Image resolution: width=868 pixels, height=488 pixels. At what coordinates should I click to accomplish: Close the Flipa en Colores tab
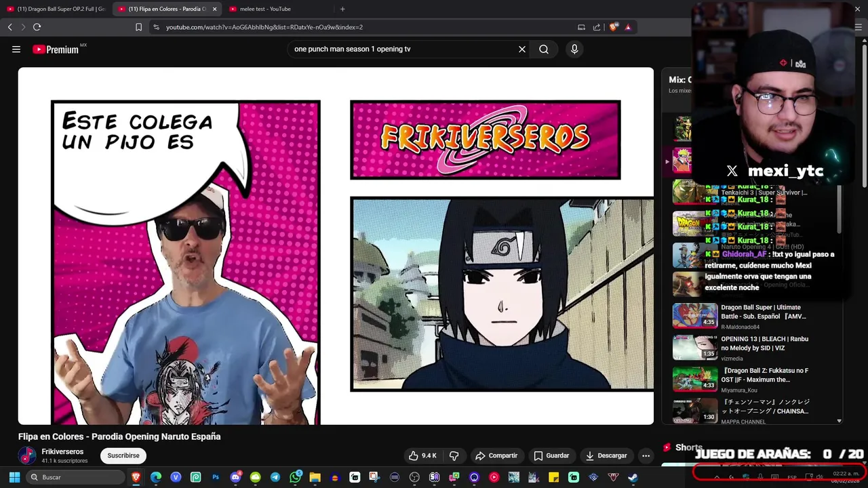click(x=214, y=9)
